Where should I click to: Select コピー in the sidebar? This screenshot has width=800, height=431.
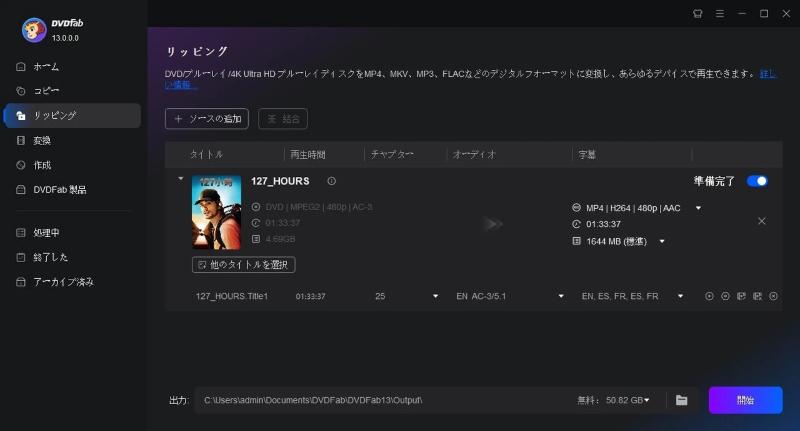tap(46, 91)
